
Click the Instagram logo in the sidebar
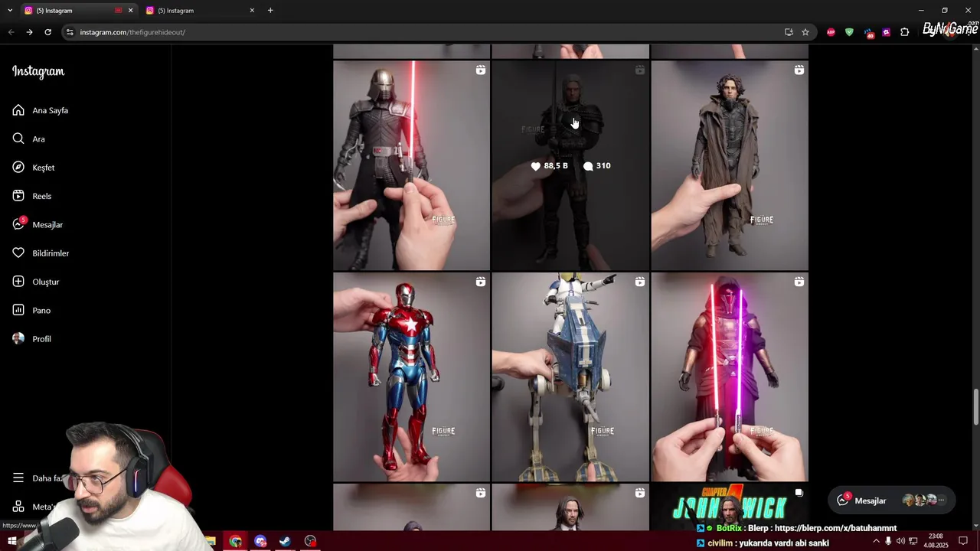tap(38, 71)
